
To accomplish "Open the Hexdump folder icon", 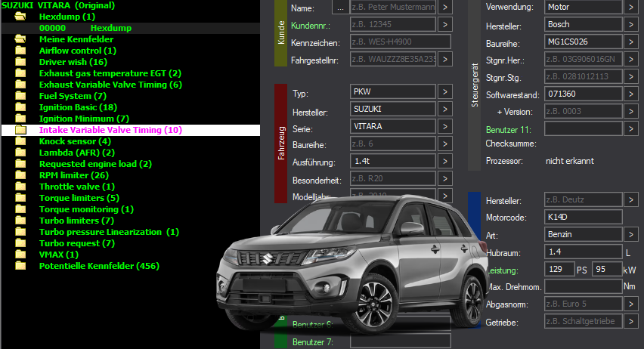I will (20, 17).
